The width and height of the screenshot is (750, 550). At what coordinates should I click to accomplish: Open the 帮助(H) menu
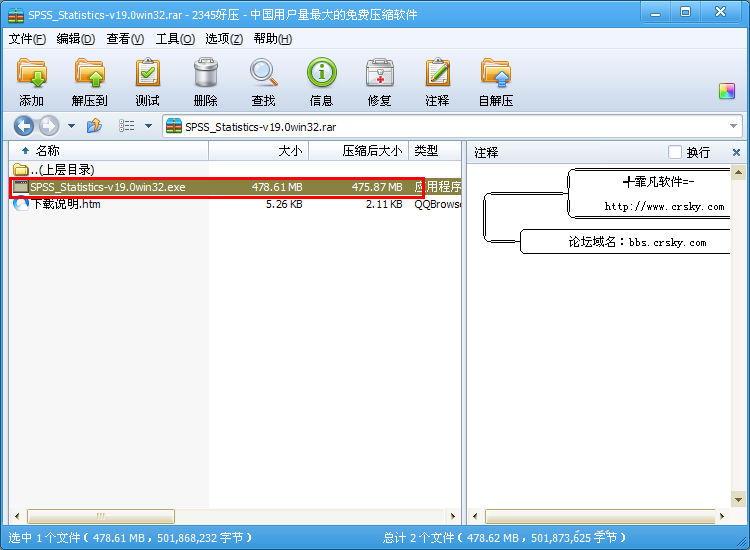[273, 39]
